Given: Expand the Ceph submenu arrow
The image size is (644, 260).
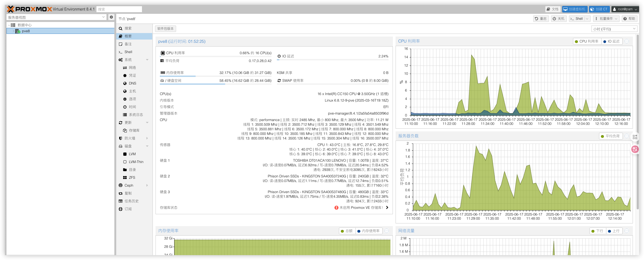Looking at the screenshot, I should 147,186.
